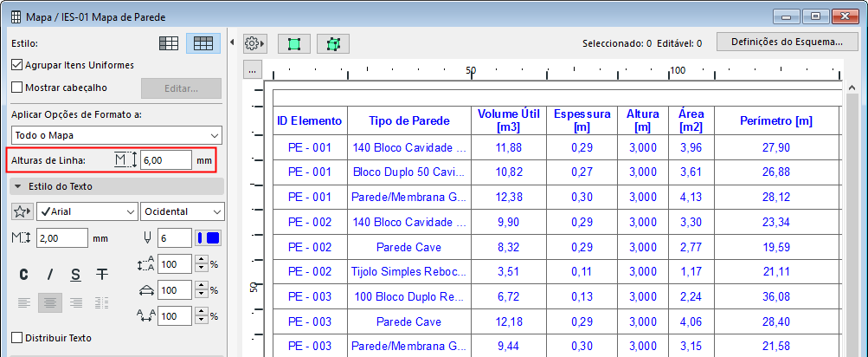Screen dimensions: 868x357
Task: Click width factor 100 field
Action: 175,289
